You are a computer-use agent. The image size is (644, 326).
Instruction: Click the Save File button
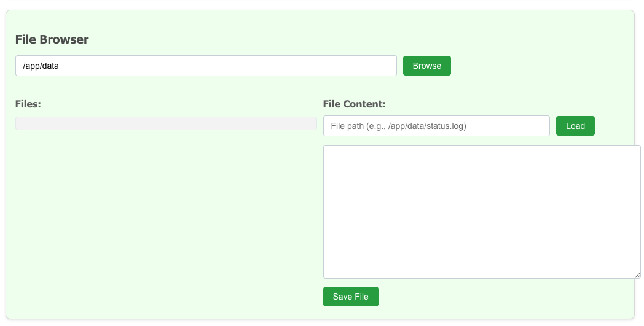click(350, 297)
